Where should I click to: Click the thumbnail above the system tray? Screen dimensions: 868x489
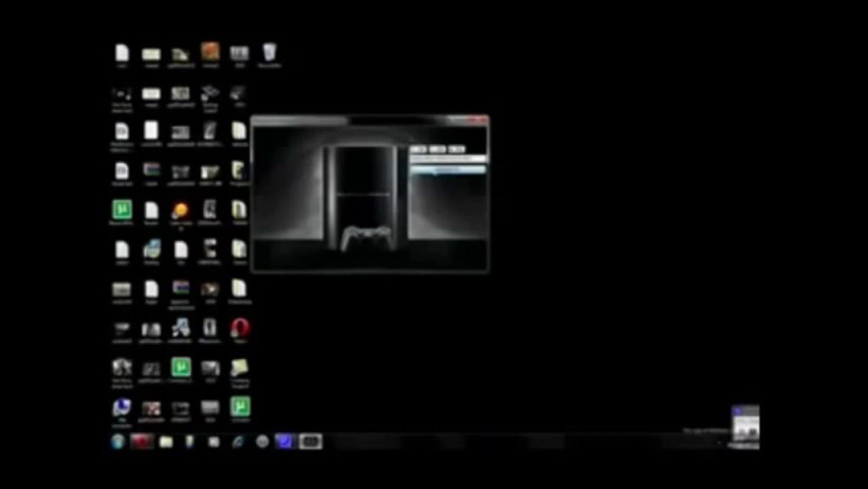[745, 424]
